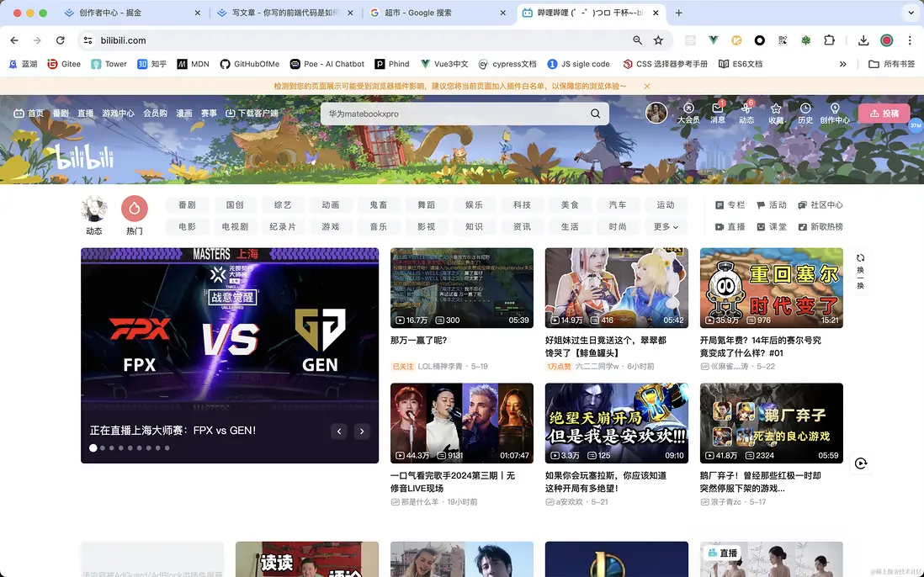924x577 pixels.
Task: Select the 番剧 category
Action: (x=187, y=205)
